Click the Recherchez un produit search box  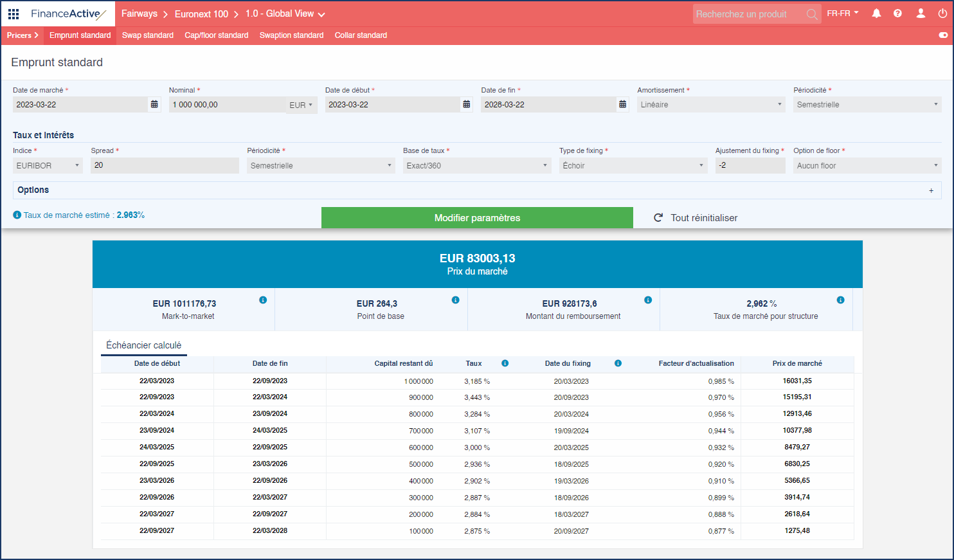coord(749,14)
